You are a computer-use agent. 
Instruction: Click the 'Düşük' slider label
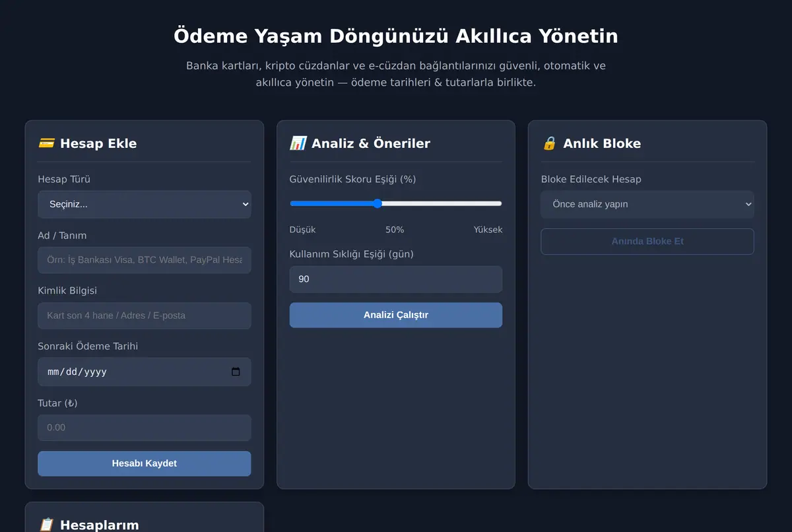tap(302, 230)
